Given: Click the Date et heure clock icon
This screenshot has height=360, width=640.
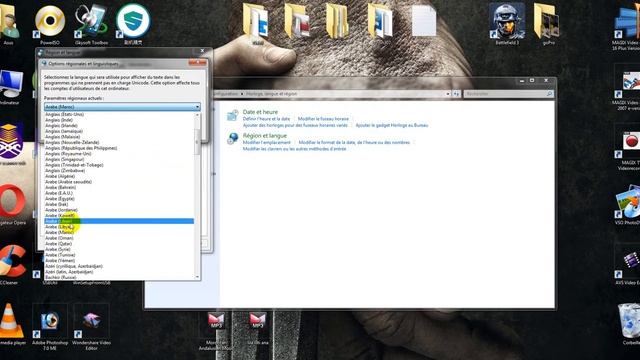Looking at the screenshot, I should [x=233, y=115].
